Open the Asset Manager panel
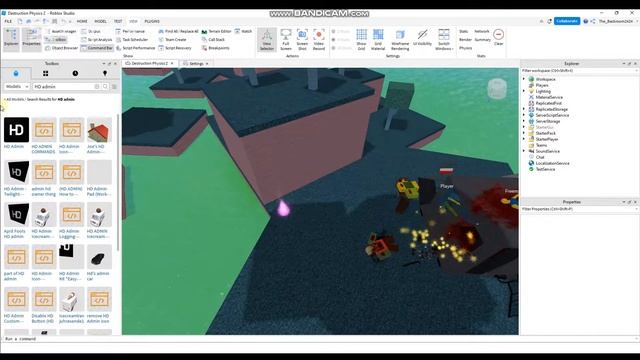 click(60, 31)
